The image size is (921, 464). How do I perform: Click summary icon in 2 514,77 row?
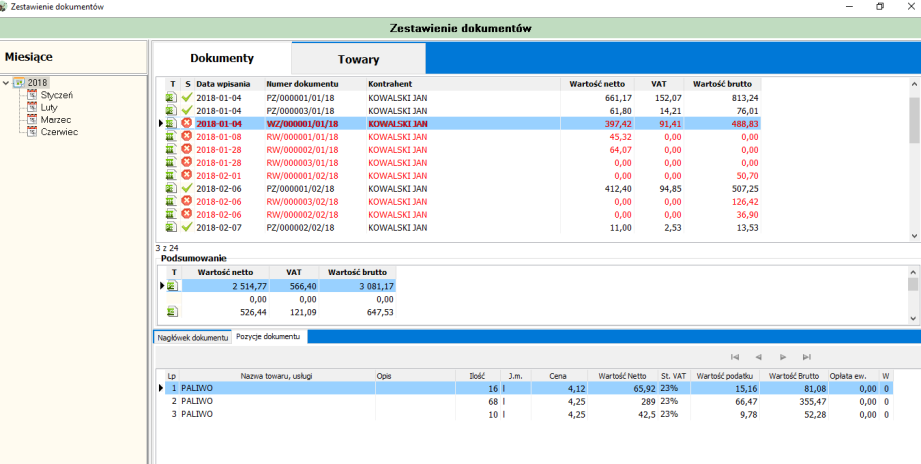click(x=172, y=286)
